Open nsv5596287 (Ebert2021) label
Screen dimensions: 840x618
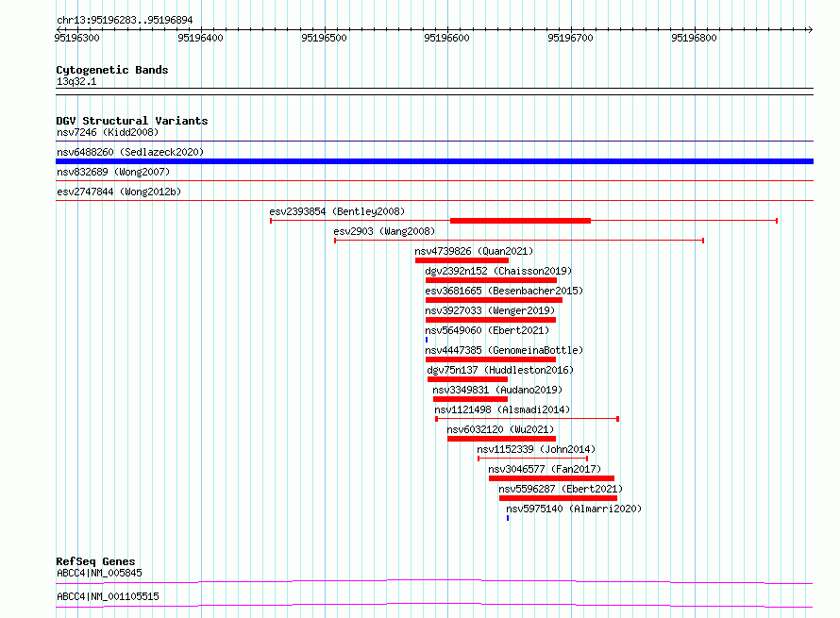pyautogui.click(x=561, y=489)
